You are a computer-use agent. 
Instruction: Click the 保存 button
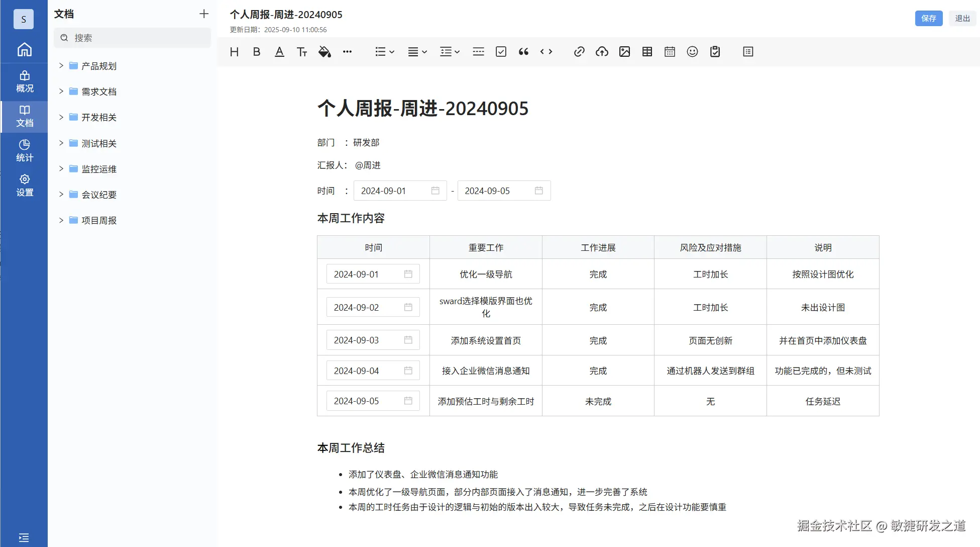point(928,18)
